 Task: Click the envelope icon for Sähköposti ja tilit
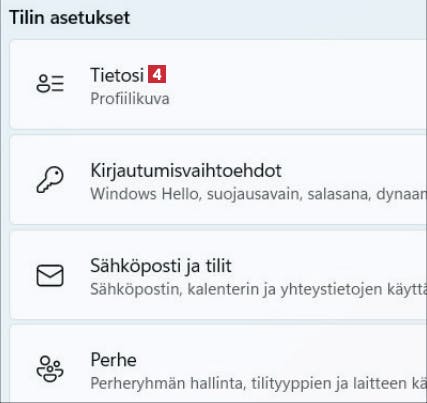50,275
